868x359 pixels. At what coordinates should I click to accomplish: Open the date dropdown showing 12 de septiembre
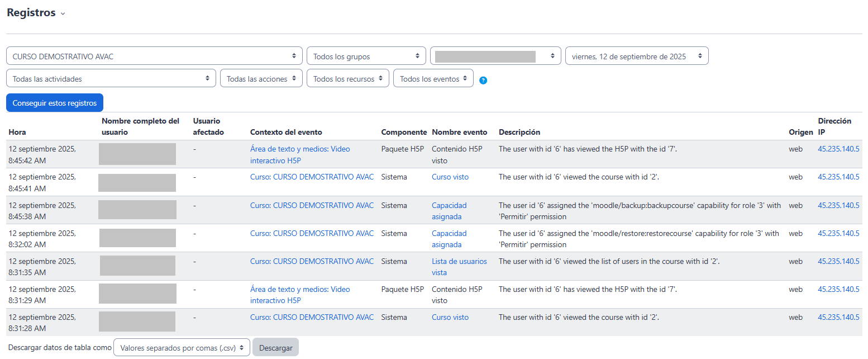point(637,56)
